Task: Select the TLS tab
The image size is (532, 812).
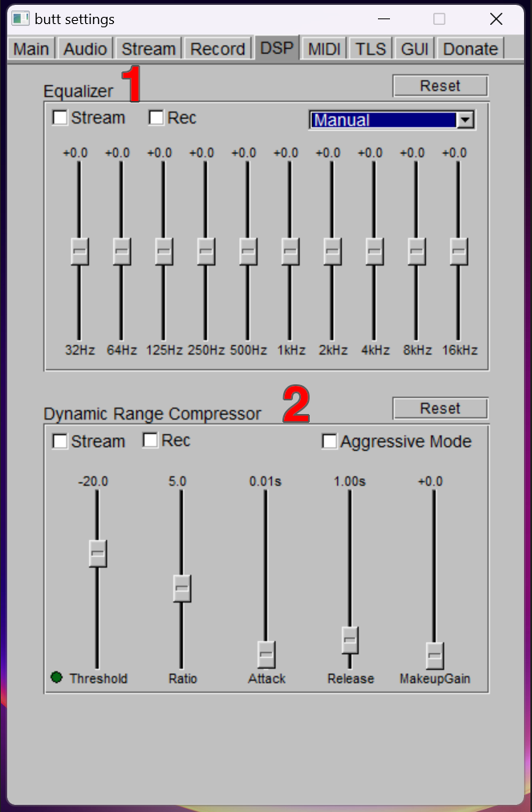Action: (x=371, y=49)
